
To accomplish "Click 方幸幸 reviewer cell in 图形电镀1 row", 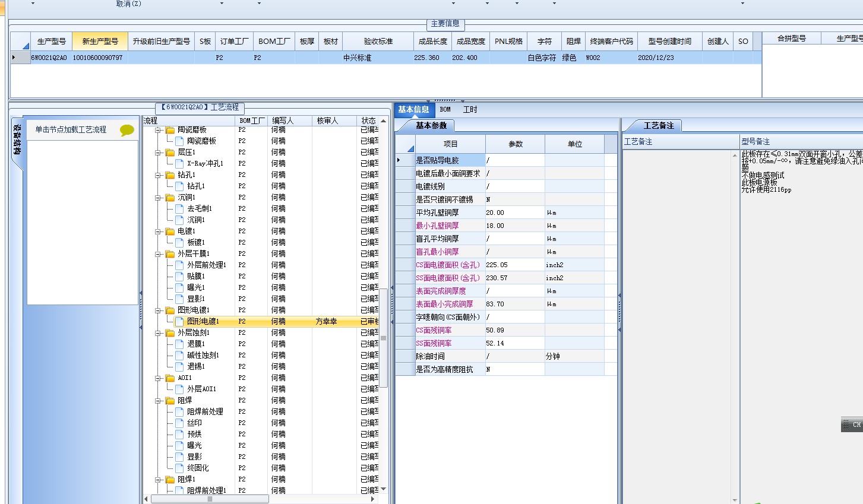I will [x=334, y=321].
